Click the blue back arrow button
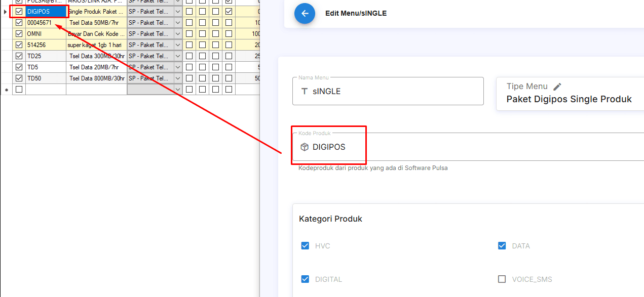This screenshot has height=297, width=644. click(x=305, y=14)
